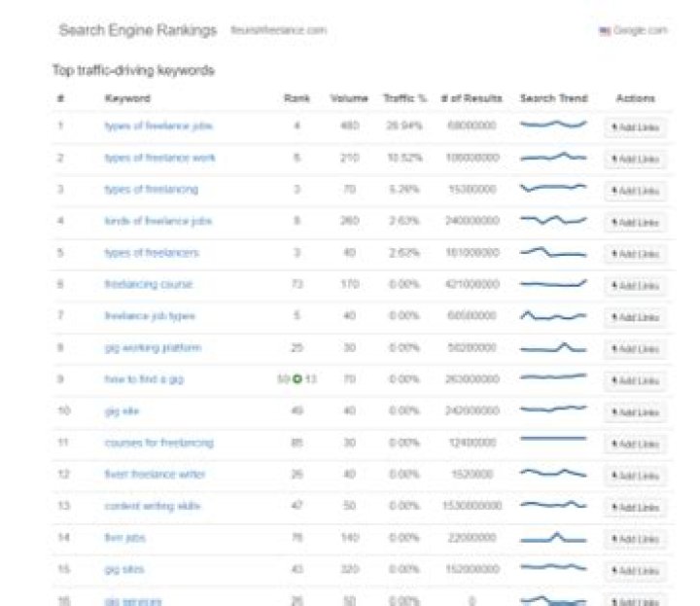Open the 'types of freelance work' keyword link
This screenshot has width=700, height=606.
click(x=159, y=158)
